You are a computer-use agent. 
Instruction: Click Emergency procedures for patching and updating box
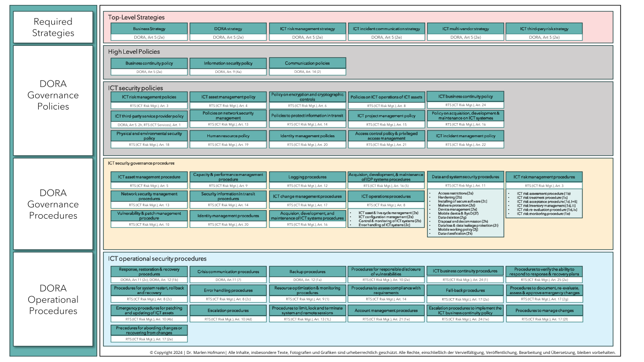coord(149,311)
